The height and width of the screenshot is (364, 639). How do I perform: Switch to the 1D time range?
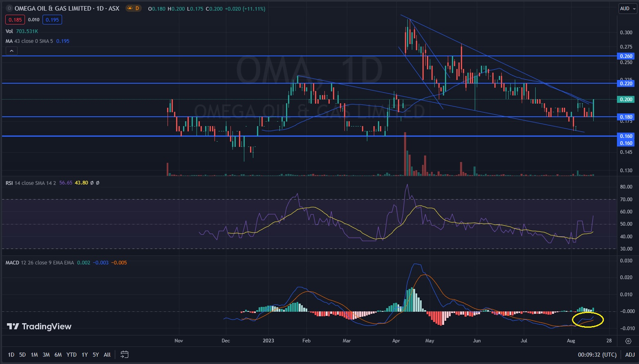(x=11, y=355)
